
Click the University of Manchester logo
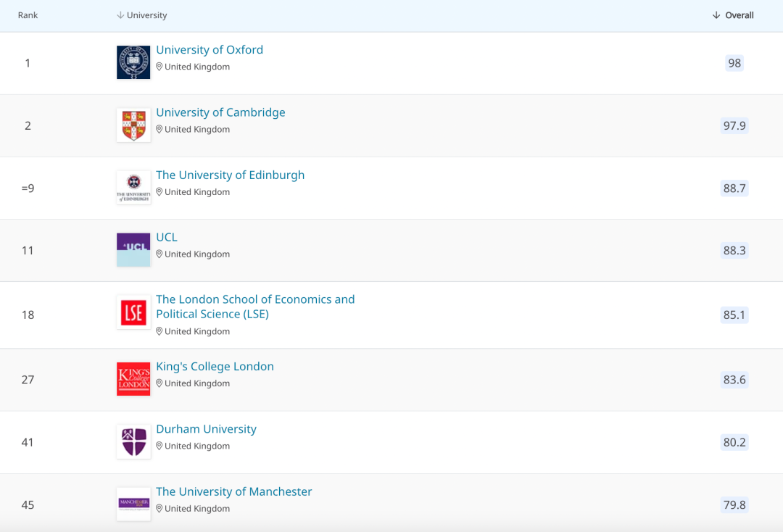133,504
